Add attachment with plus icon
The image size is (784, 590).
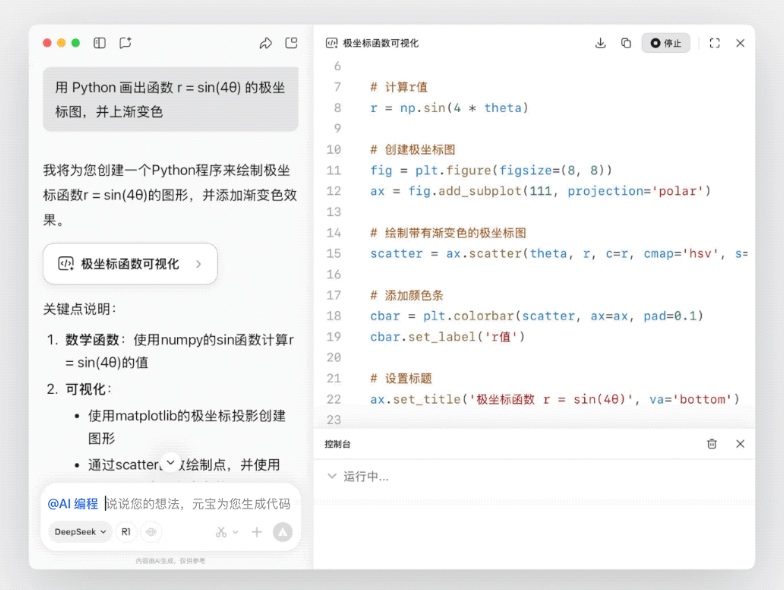tap(257, 532)
